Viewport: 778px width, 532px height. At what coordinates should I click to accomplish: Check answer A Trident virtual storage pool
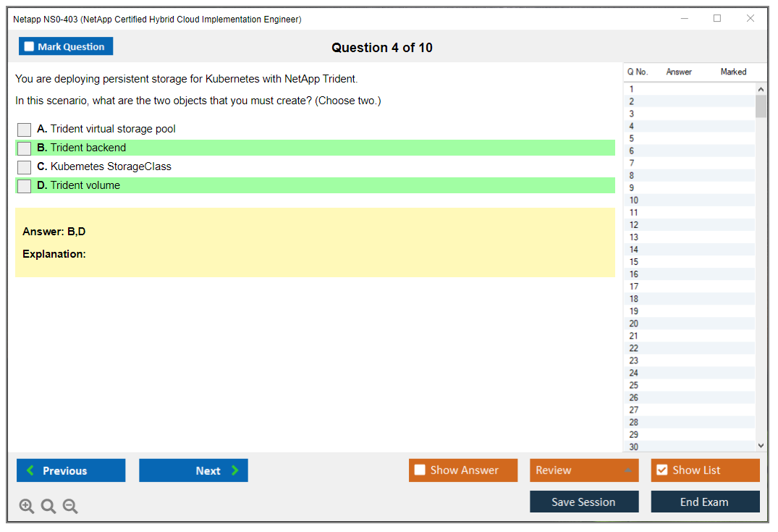coord(25,130)
